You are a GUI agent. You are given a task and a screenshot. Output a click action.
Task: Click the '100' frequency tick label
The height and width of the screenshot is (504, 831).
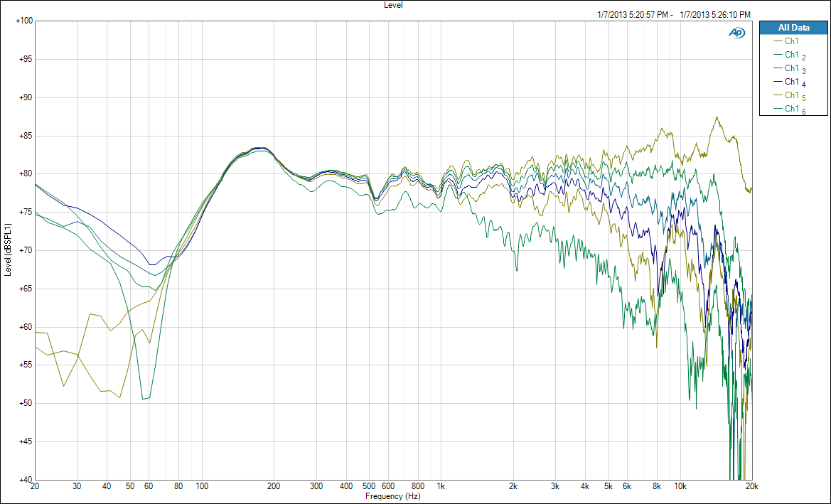click(x=202, y=486)
